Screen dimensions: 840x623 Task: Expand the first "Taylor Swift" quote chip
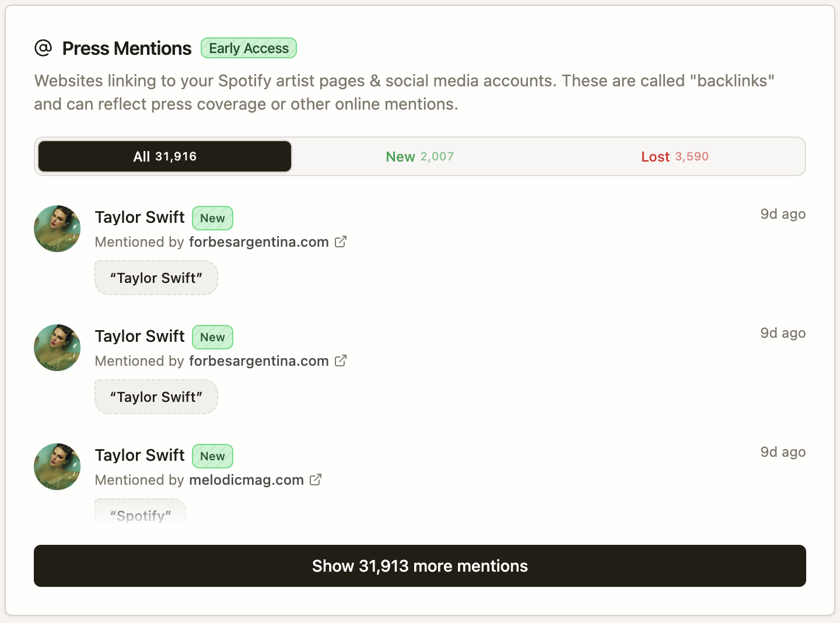(x=156, y=278)
